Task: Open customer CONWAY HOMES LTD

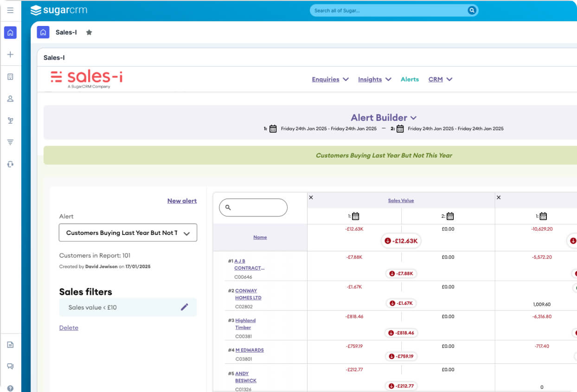Action: pos(248,294)
